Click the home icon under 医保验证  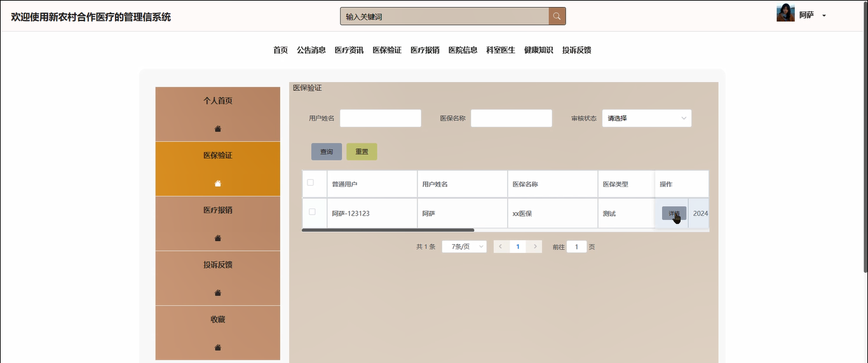(218, 184)
